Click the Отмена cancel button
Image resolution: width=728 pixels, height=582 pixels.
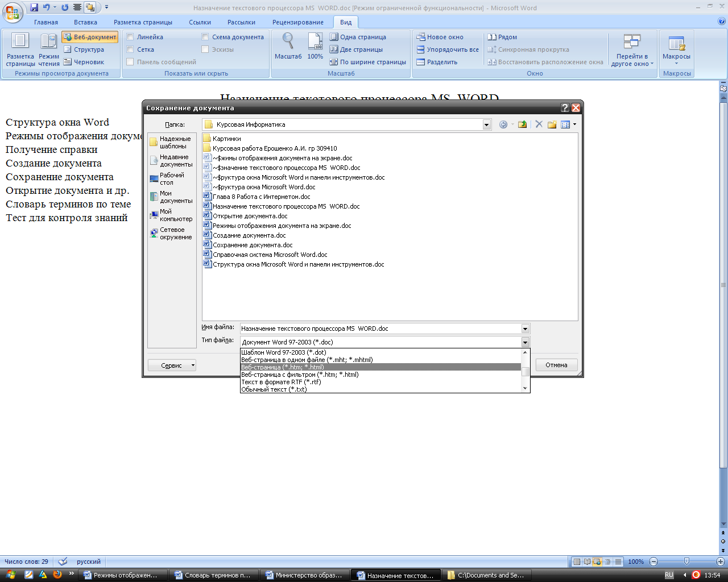tap(556, 365)
